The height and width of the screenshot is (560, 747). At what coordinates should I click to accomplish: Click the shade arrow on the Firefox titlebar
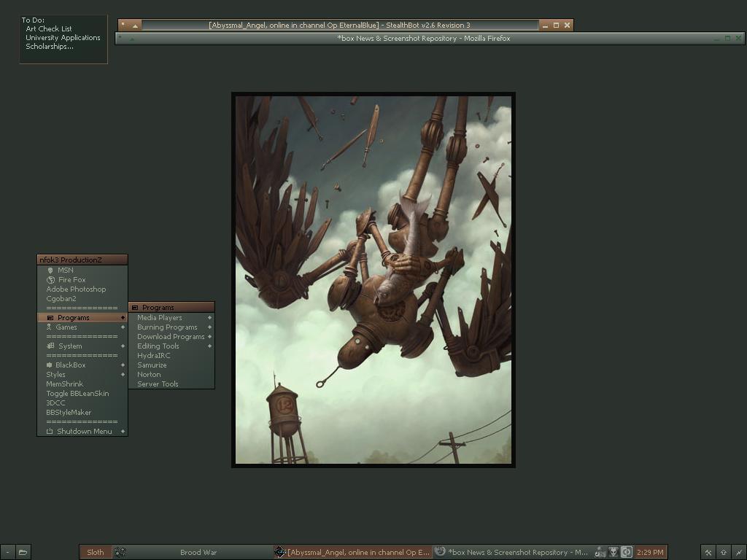pos(132,39)
